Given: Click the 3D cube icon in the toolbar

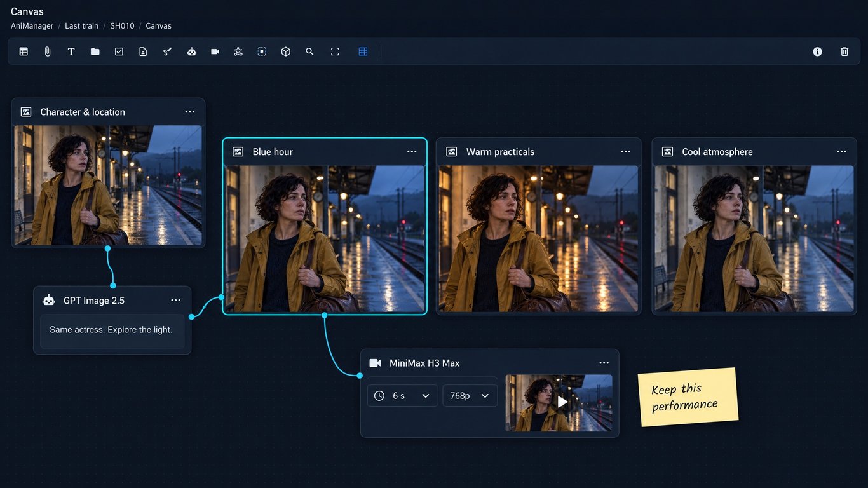Looking at the screenshot, I should (286, 51).
